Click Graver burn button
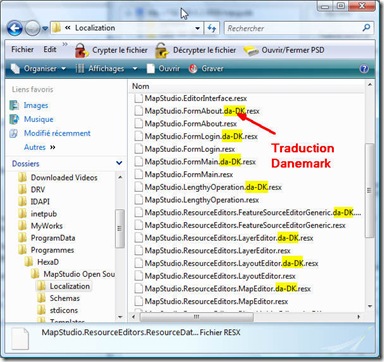 [206, 69]
